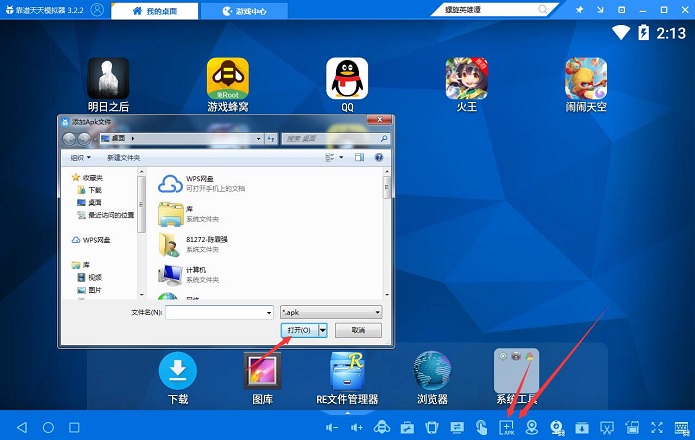
Task: Click the screenshot scissors icon
Action: [607, 427]
